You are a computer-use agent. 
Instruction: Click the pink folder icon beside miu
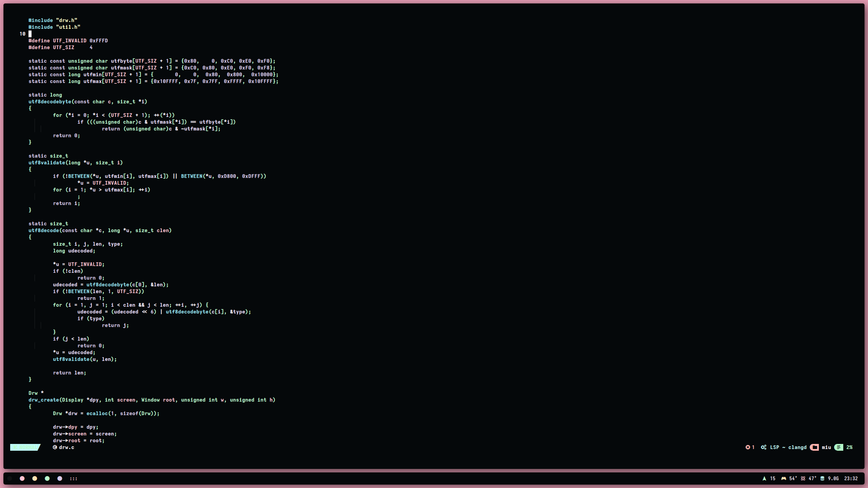814,447
